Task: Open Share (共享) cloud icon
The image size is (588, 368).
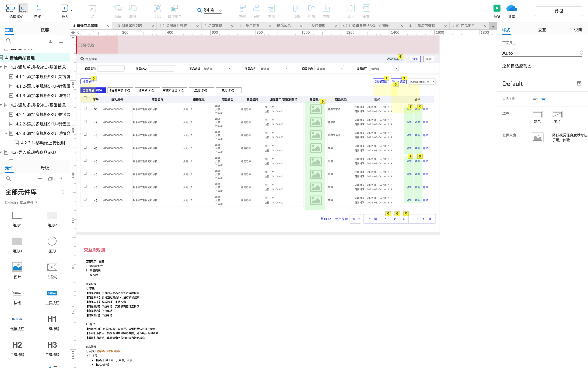Action: tap(512, 8)
